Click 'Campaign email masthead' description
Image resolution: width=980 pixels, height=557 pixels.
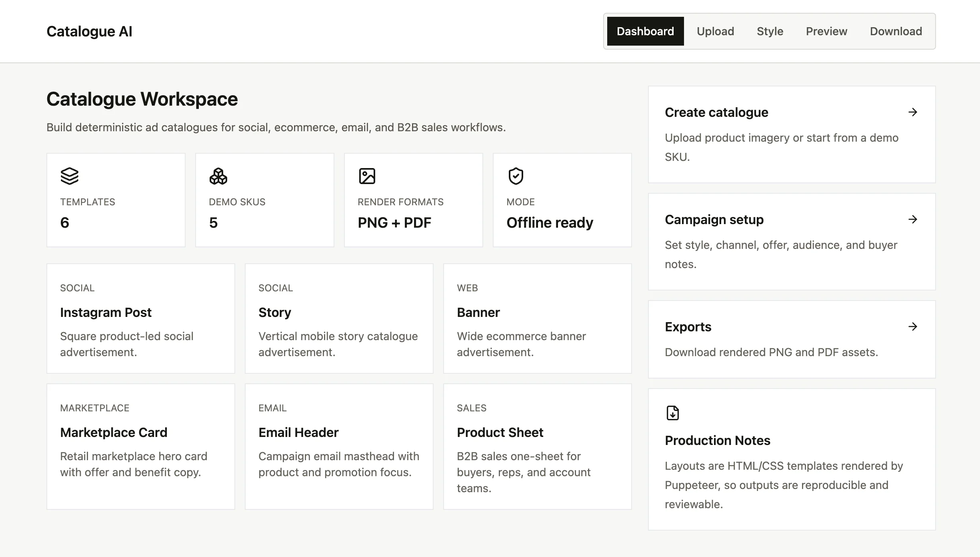pos(339,464)
